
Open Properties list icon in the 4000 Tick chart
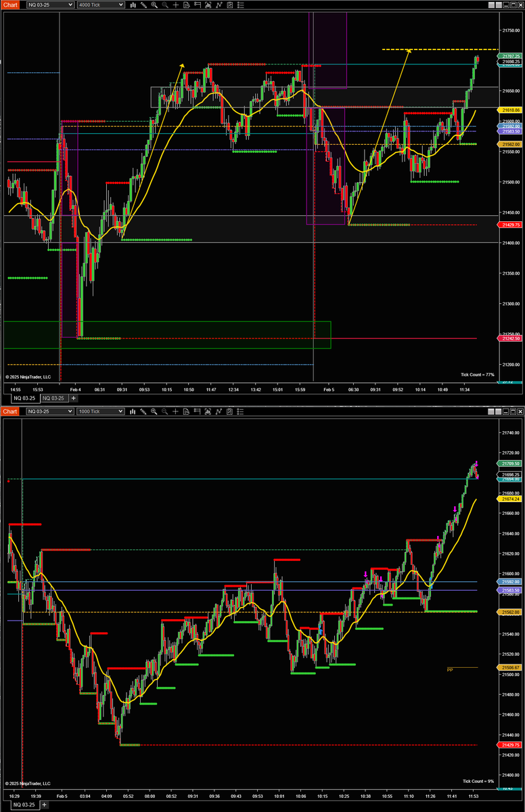point(241,5)
